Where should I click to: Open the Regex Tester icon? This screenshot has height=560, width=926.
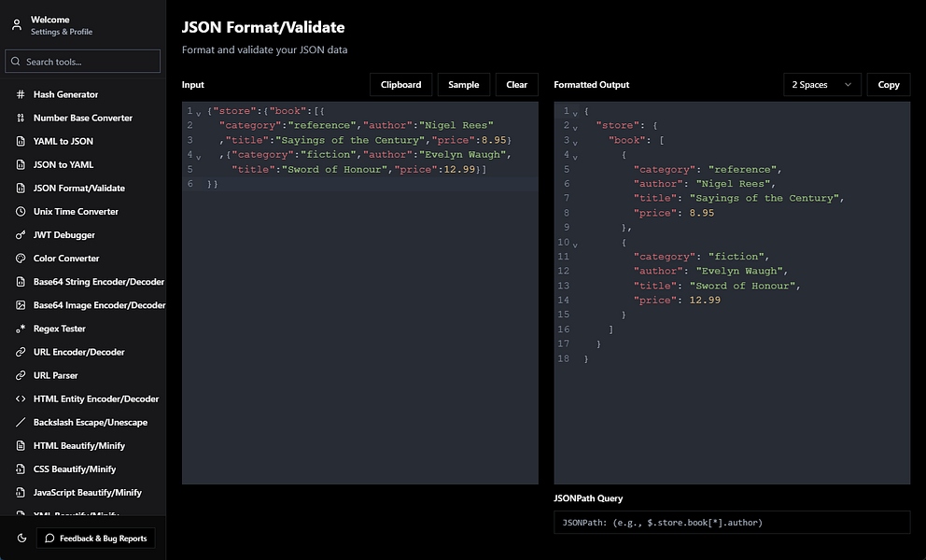21,329
